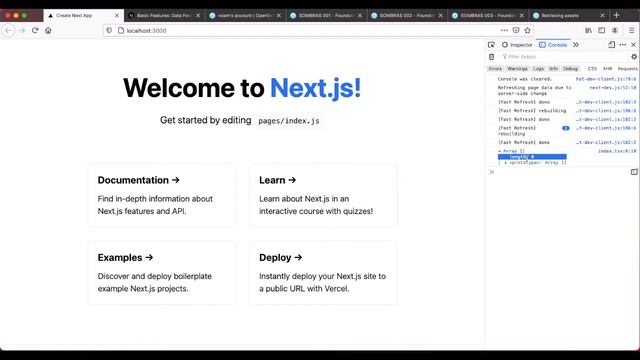This screenshot has height=360, width=640.
Task: Open the Learn card
Action: 323,196
